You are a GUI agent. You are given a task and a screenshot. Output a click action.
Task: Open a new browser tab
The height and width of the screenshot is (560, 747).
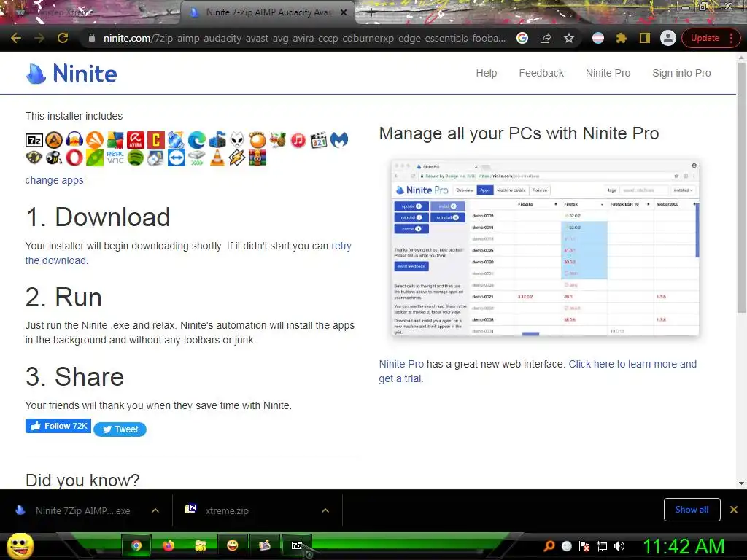(x=371, y=12)
